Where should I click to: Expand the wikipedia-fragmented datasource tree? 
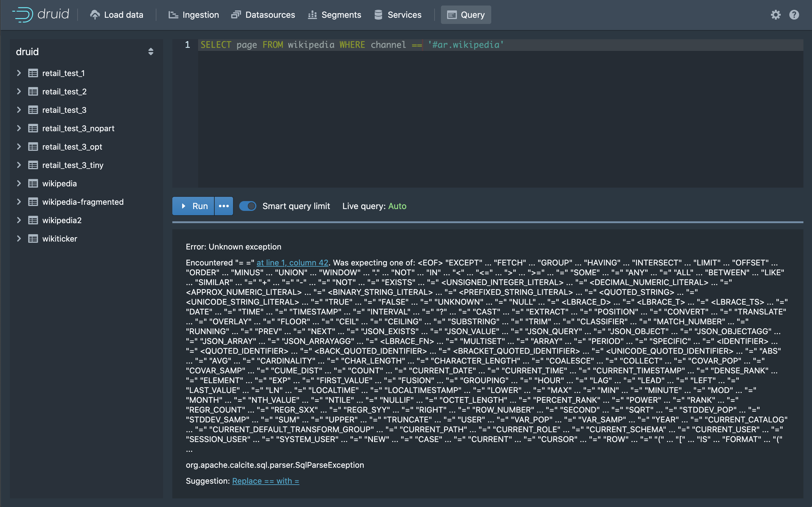pyautogui.click(x=19, y=202)
